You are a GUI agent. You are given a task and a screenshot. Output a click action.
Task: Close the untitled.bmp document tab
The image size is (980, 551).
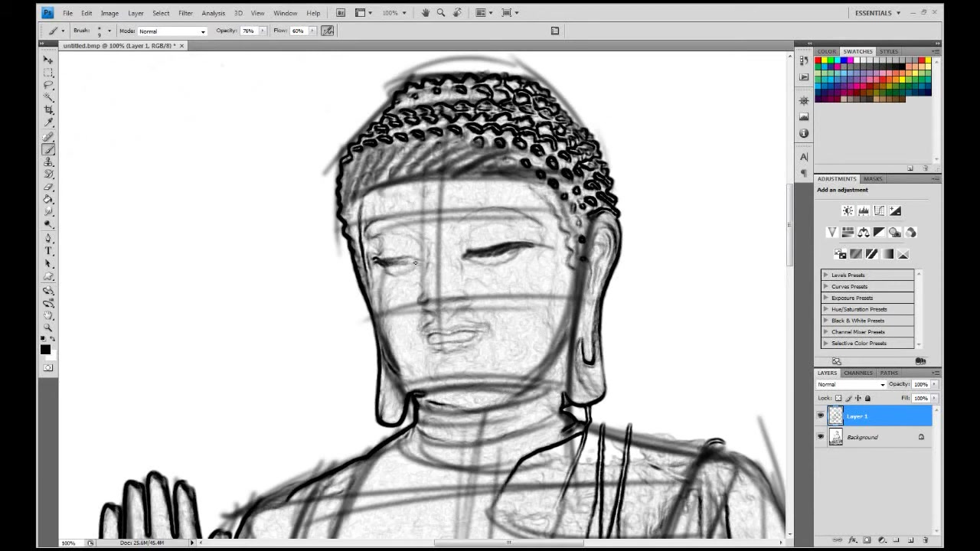(x=181, y=46)
